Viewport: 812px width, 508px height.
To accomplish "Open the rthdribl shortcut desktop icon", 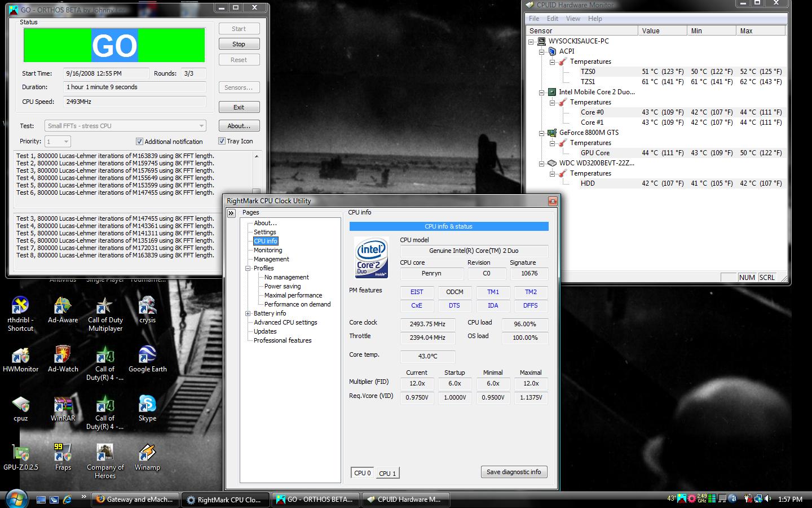I will (20, 313).
